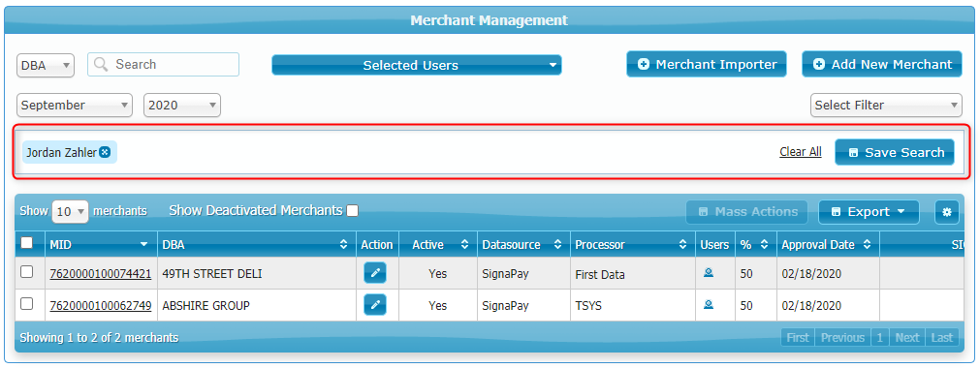View users for ABSHIRE GROUP
Viewport: 980px width, 368px height.
pos(709,305)
